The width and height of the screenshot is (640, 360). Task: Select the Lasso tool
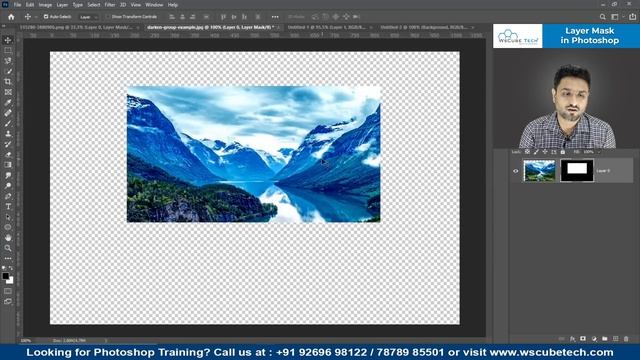(x=8, y=61)
